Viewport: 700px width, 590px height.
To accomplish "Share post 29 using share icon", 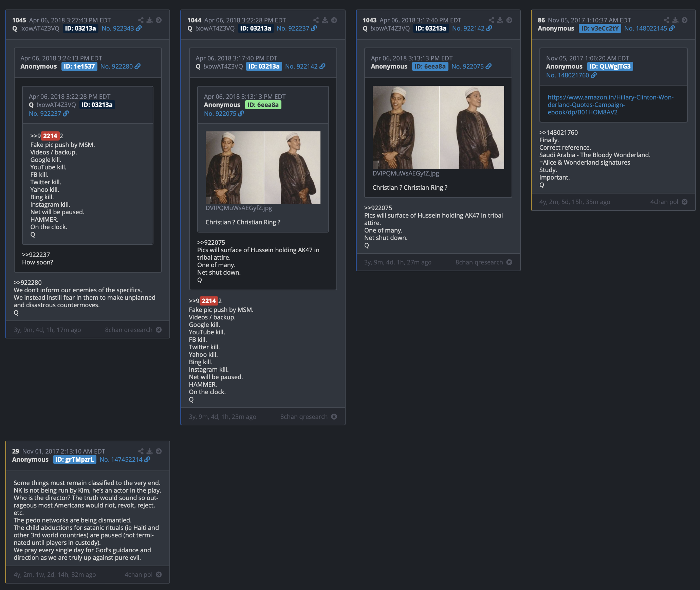I will pyautogui.click(x=141, y=451).
